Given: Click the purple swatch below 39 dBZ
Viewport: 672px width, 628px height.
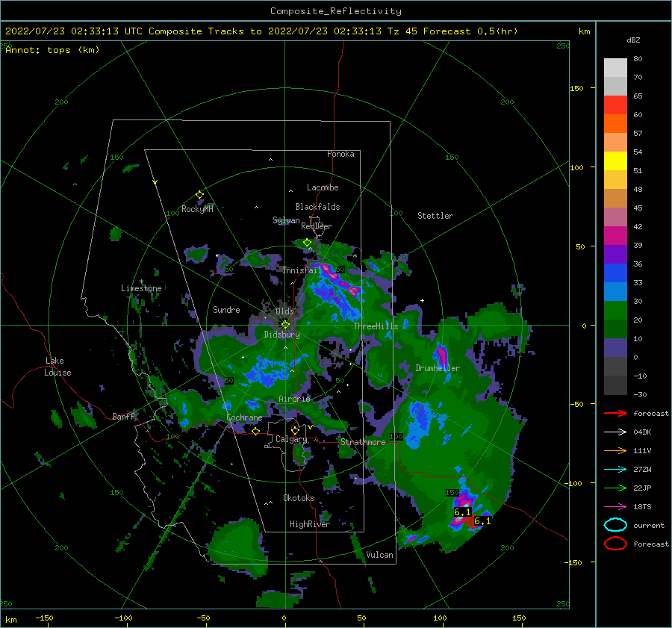Looking at the screenshot, I should (615, 255).
